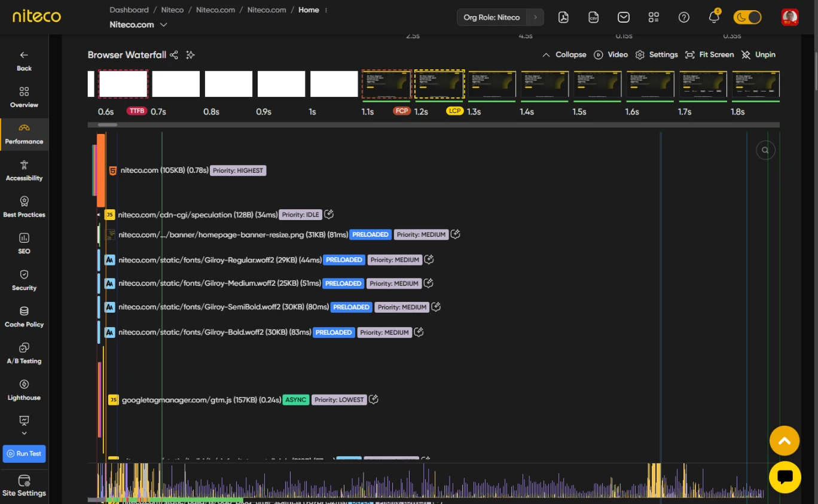Open the notifications bell
The height and width of the screenshot is (504, 818).
[x=714, y=17]
